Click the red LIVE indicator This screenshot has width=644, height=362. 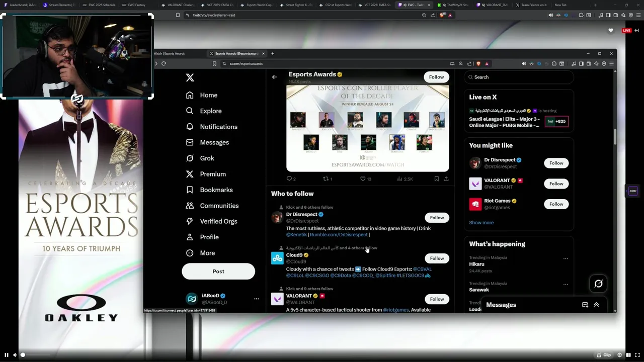(626, 31)
